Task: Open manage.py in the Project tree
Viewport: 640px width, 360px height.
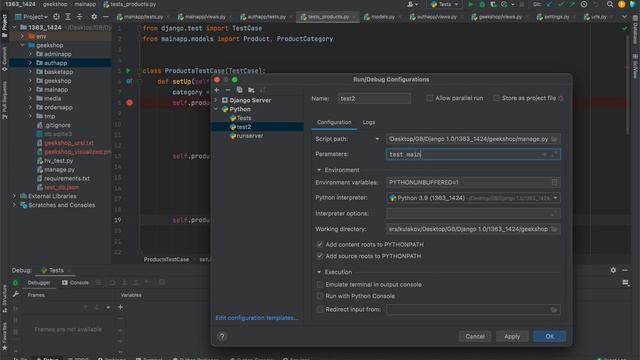Action: coord(59,169)
